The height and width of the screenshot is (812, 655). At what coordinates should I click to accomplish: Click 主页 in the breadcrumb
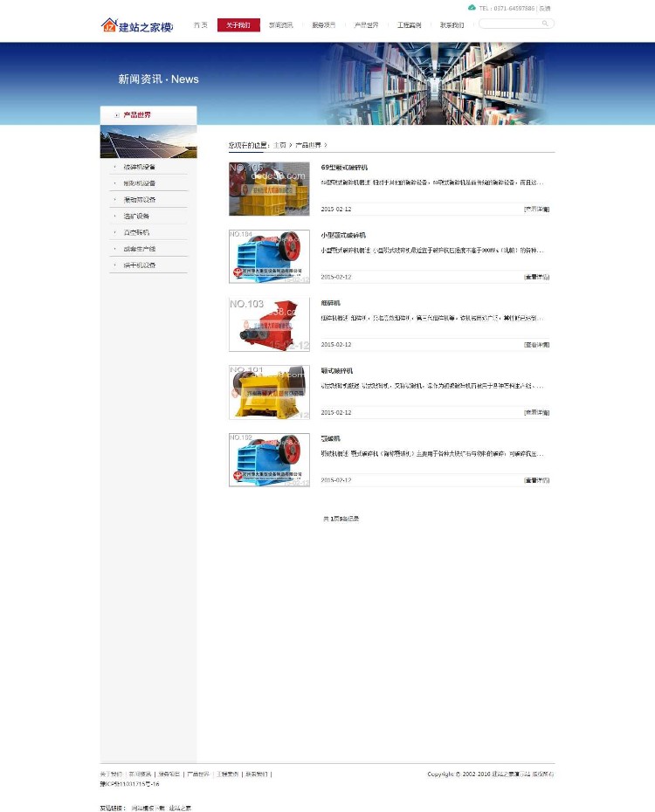pos(279,145)
